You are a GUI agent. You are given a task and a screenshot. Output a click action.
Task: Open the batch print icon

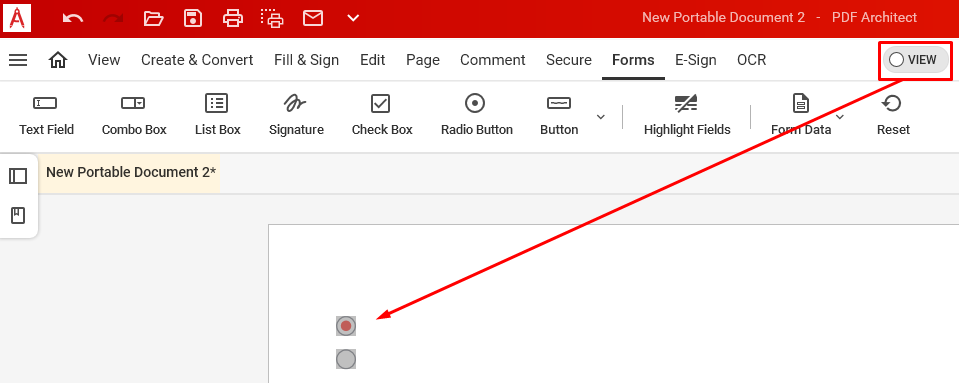click(272, 18)
